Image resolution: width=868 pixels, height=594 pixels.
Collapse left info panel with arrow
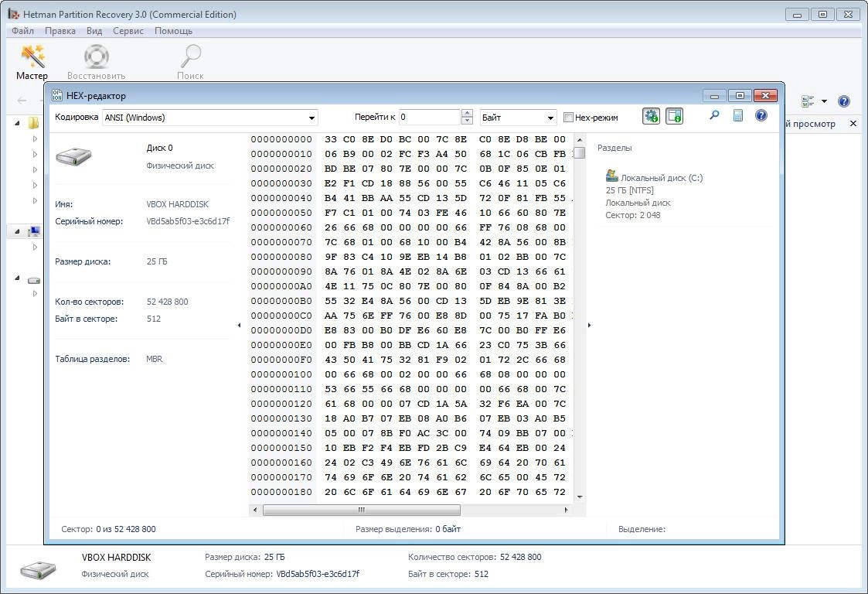tap(239, 326)
